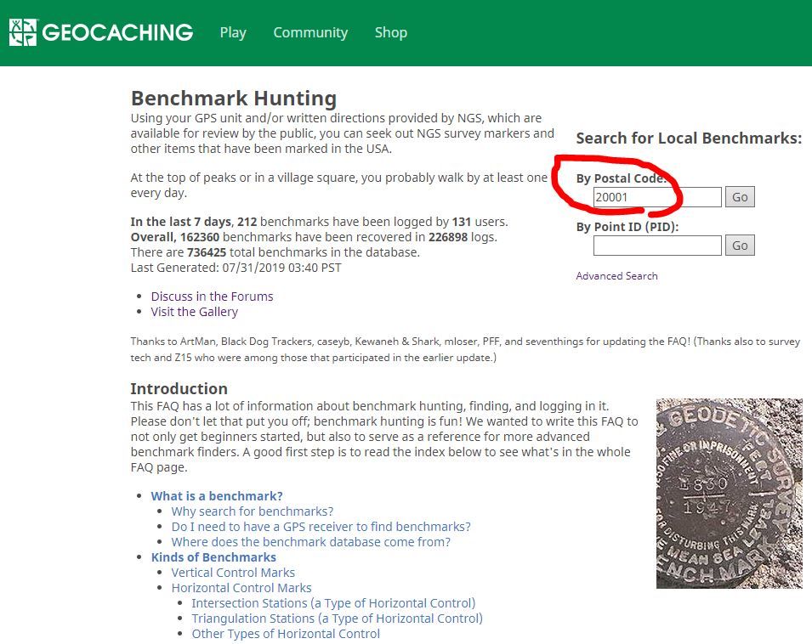Click Search for Local Benchmarks heading
This screenshot has width=812, height=644.
tap(689, 138)
